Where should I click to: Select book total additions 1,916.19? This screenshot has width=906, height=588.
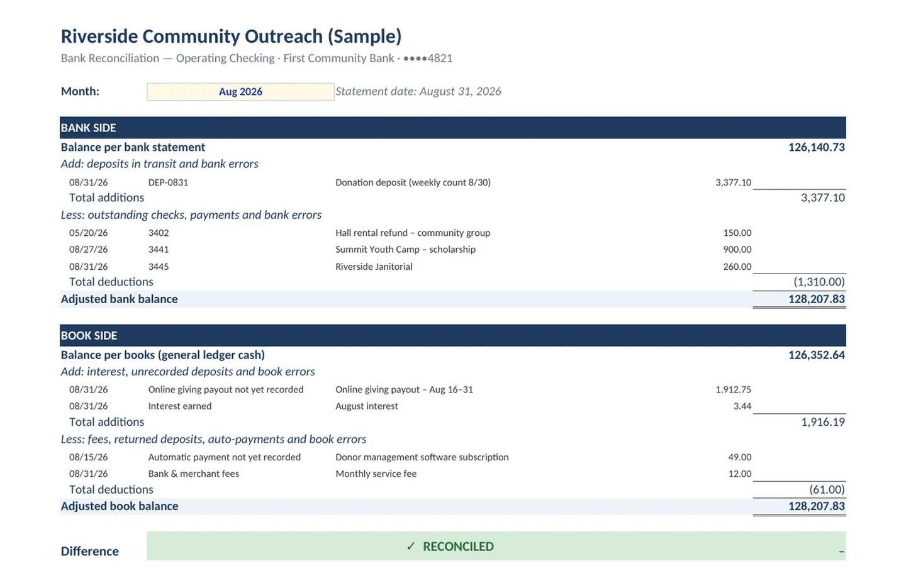tap(822, 422)
